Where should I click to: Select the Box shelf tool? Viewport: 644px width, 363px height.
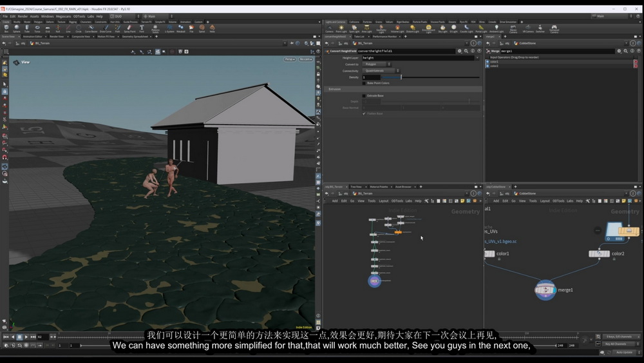coord(6,28)
